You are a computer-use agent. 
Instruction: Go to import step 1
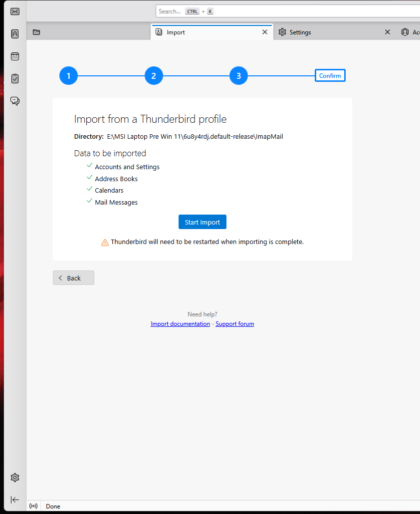(x=68, y=76)
